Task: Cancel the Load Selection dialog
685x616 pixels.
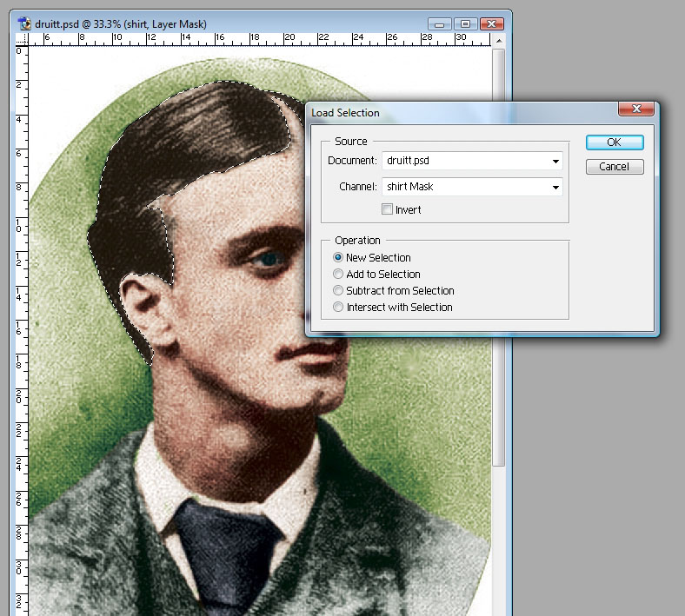Action: pos(614,166)
